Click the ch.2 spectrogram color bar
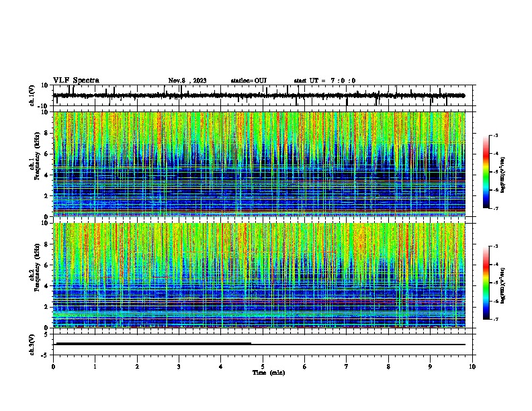 point(486,283)
